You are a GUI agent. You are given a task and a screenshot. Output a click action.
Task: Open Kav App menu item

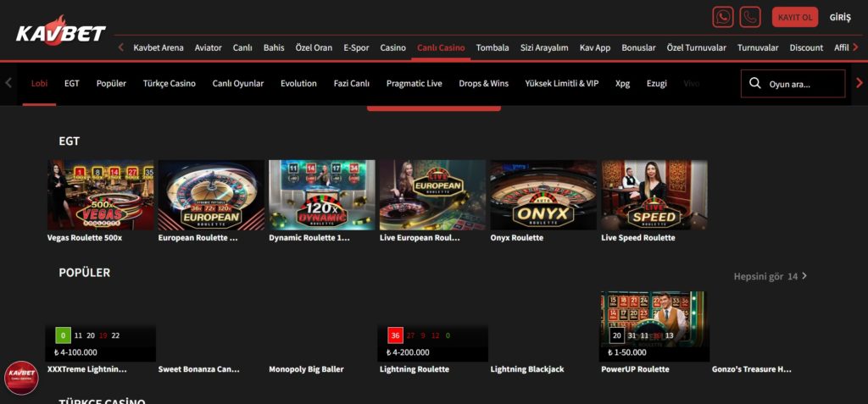click(595, 47)
